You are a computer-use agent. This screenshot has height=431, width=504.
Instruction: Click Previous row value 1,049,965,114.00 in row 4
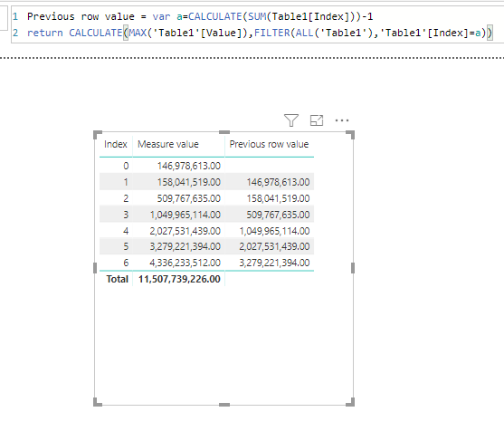[275, 231]
